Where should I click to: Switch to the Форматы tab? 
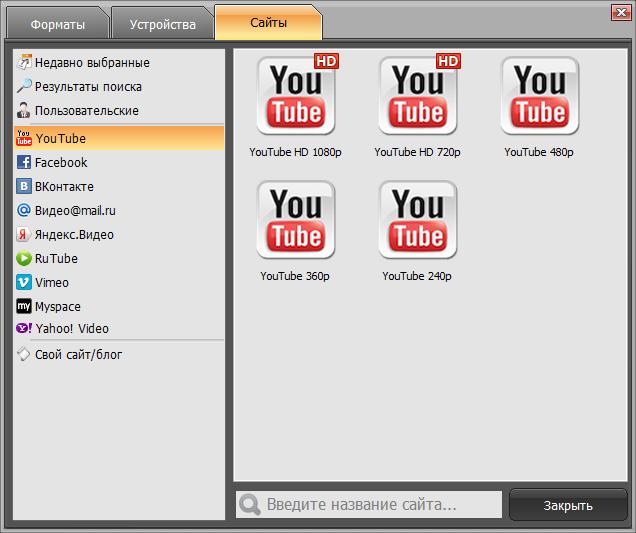pos(58,24)
